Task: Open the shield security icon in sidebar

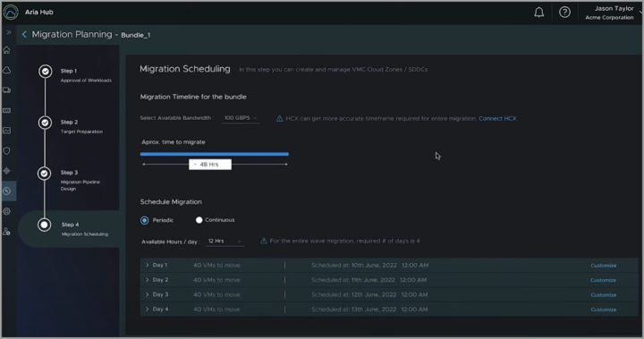Action: tap(6, 151)
